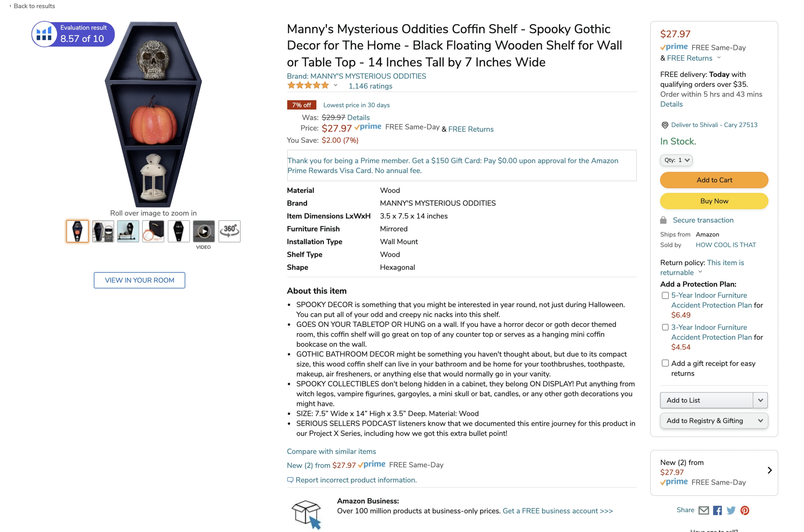
Task: Pin this product on Pinterest
Action: click(745, 510)
